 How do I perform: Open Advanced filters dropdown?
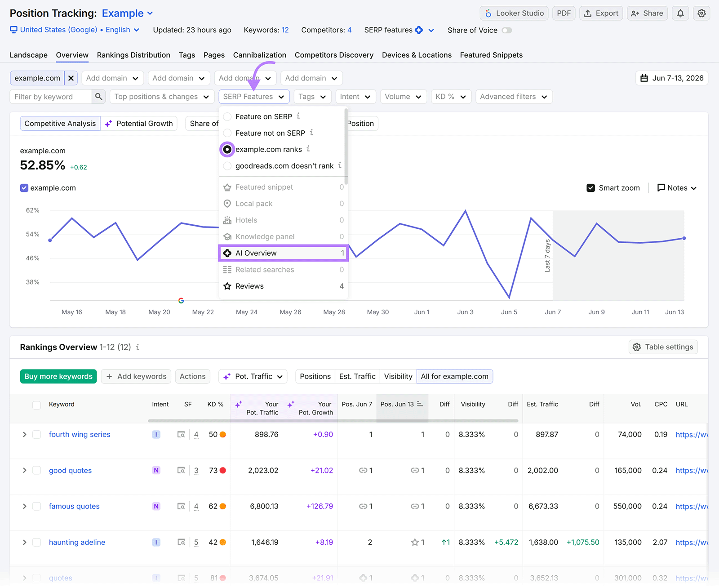click(x=514, y=97)
